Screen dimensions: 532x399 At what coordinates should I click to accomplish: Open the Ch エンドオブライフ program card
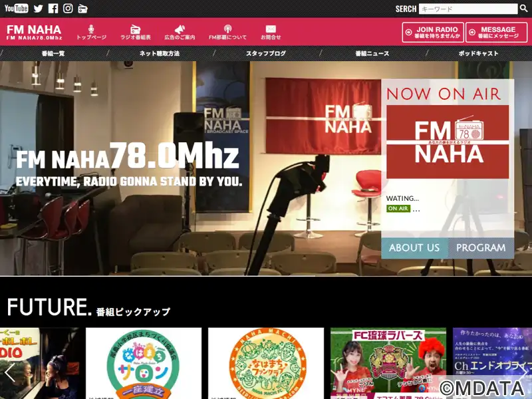click(492, 363)
